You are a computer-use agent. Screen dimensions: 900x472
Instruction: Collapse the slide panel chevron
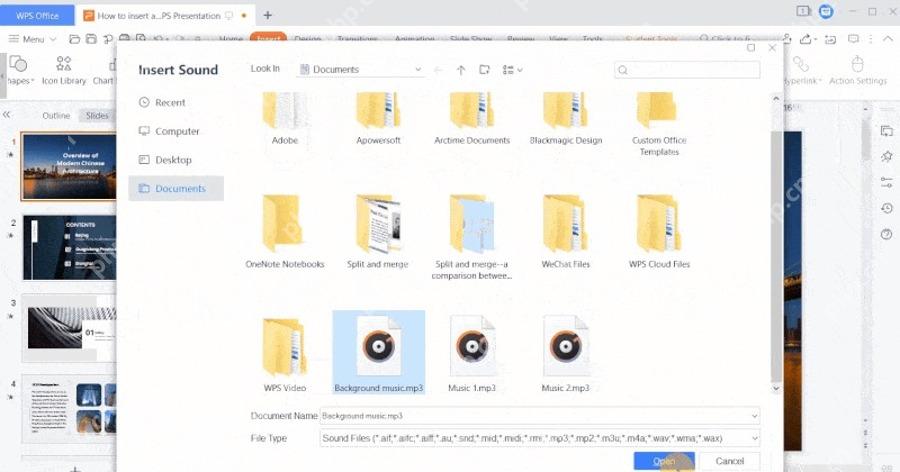pos(7,115)
